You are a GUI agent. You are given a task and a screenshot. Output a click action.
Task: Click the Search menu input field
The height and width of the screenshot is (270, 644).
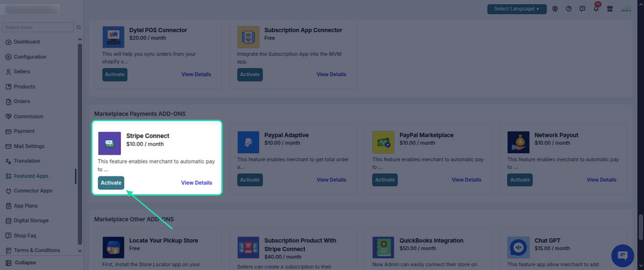[x=38, y=27]
